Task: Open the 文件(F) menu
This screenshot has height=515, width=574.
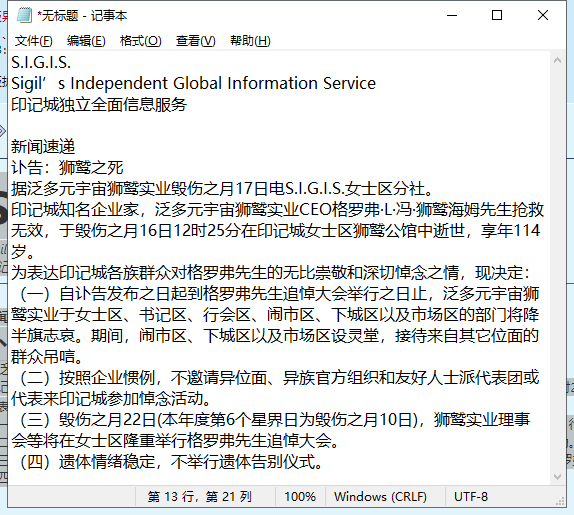Action: (x=34, y=41)
